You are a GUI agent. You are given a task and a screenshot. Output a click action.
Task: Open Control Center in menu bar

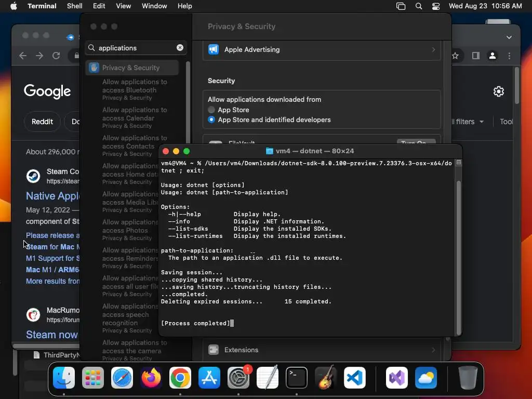coord(436,6)
